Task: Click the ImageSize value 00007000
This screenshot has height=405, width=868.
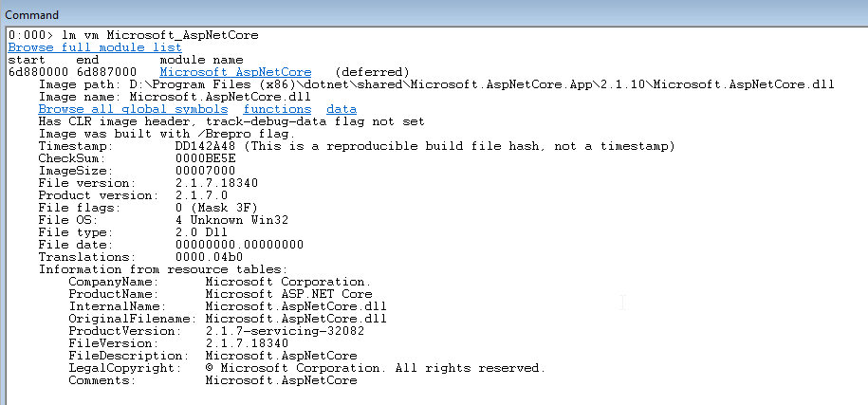Action: click(x=205, y=171)
